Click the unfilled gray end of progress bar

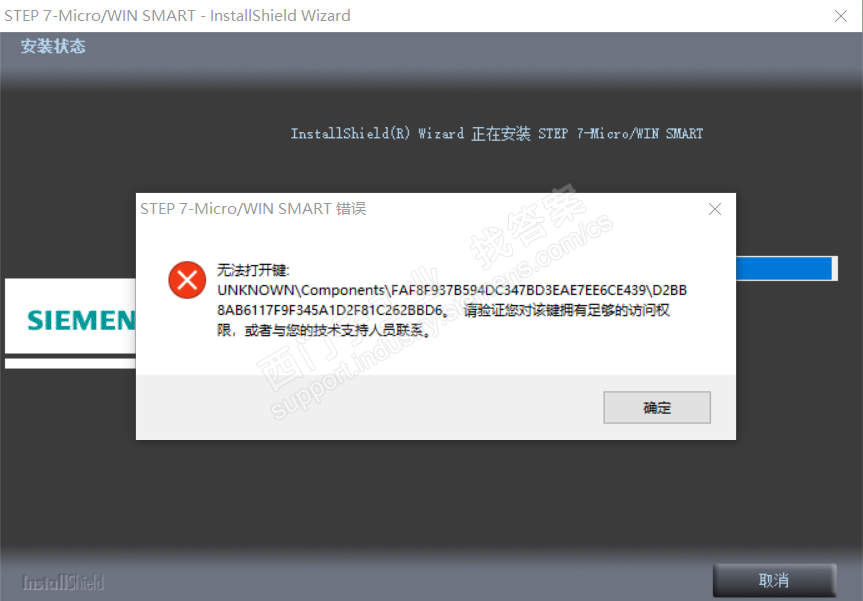tap(835, 269)
